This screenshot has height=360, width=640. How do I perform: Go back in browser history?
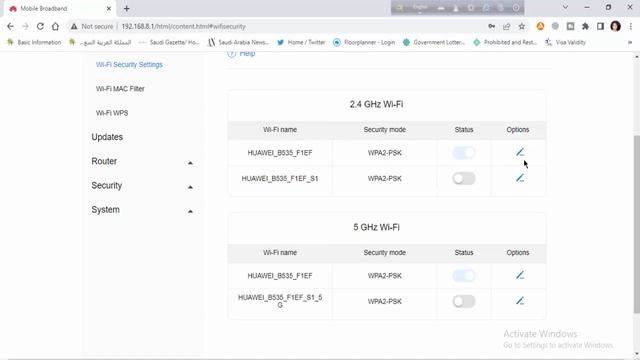[10, 26]
